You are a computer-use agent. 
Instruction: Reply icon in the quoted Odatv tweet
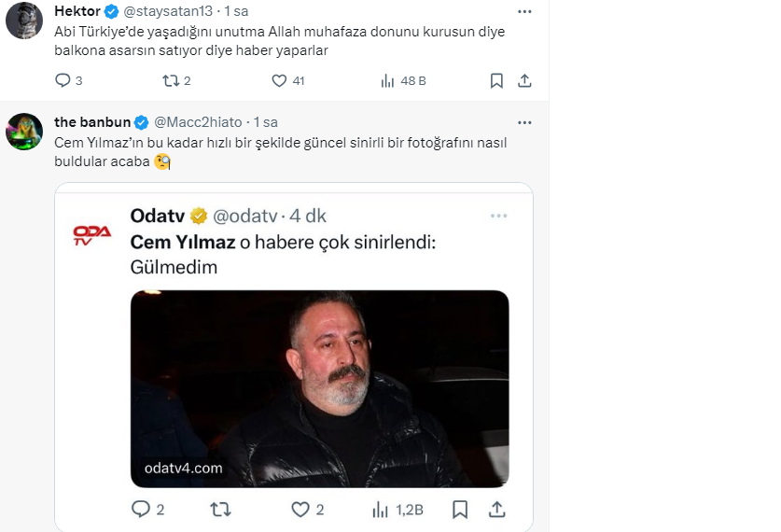point(141,510)
